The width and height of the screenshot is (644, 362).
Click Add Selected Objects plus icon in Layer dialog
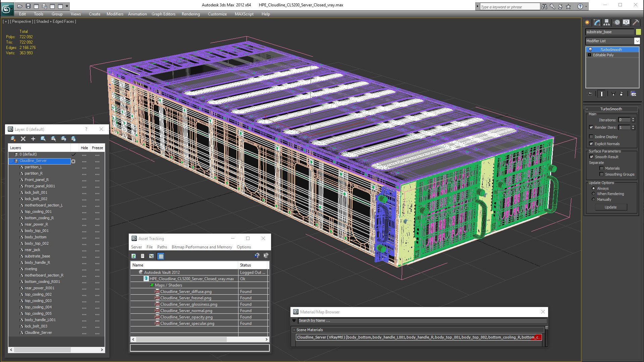click(33, 139)
